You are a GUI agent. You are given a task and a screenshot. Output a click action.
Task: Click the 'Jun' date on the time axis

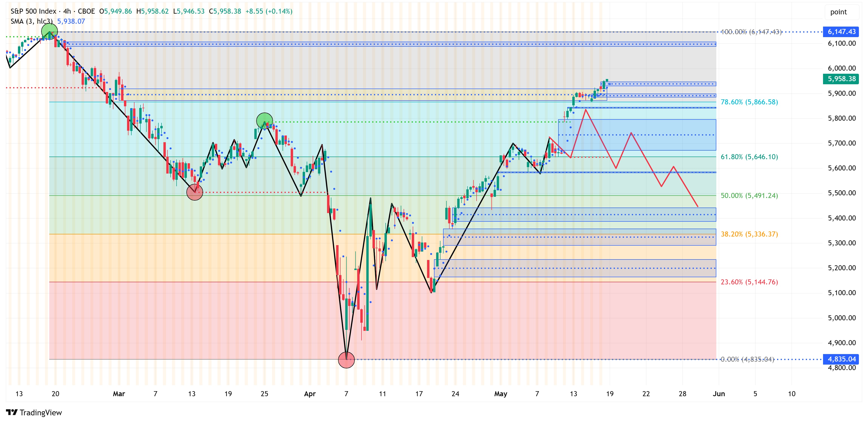[719, 394]
